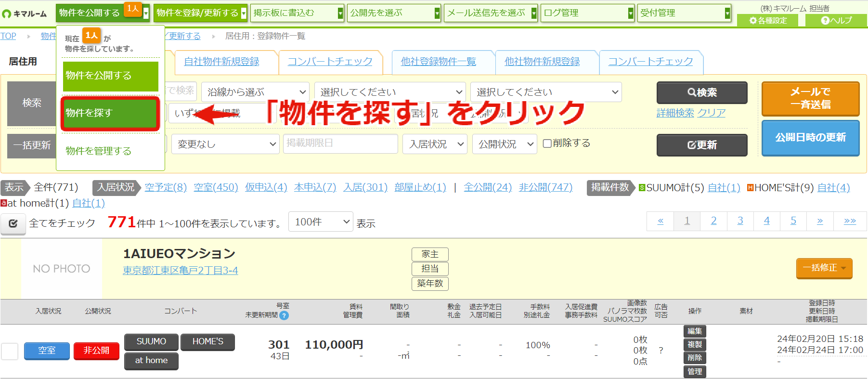Filter by 空予定(8)
The height and width of the screenshot is (391, 868).
tap(166, 187)
